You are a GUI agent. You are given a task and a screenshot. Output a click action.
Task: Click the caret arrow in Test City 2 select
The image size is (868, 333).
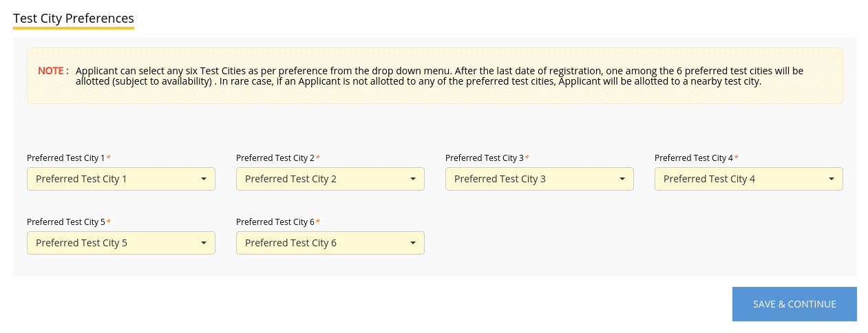click(x=413, y=179)
